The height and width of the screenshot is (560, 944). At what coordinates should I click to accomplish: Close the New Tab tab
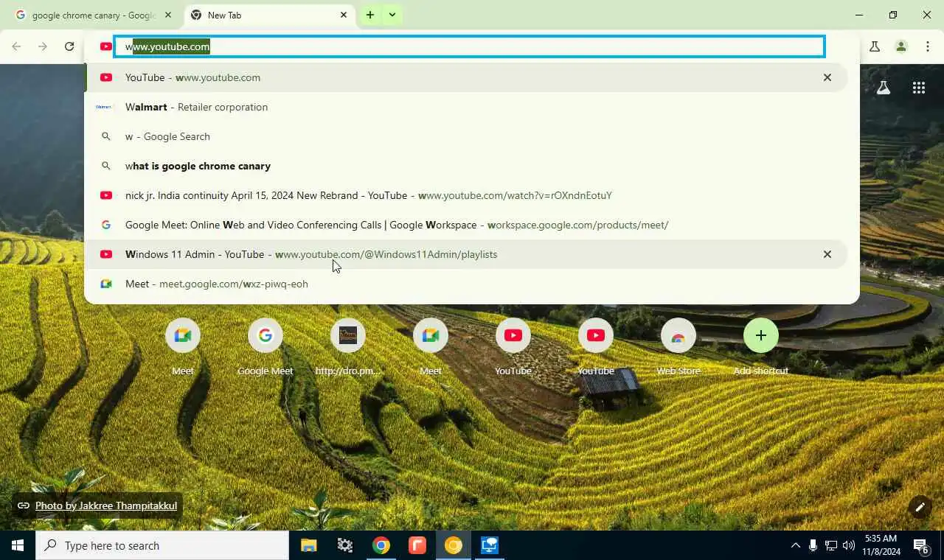(x=344, y=15)
